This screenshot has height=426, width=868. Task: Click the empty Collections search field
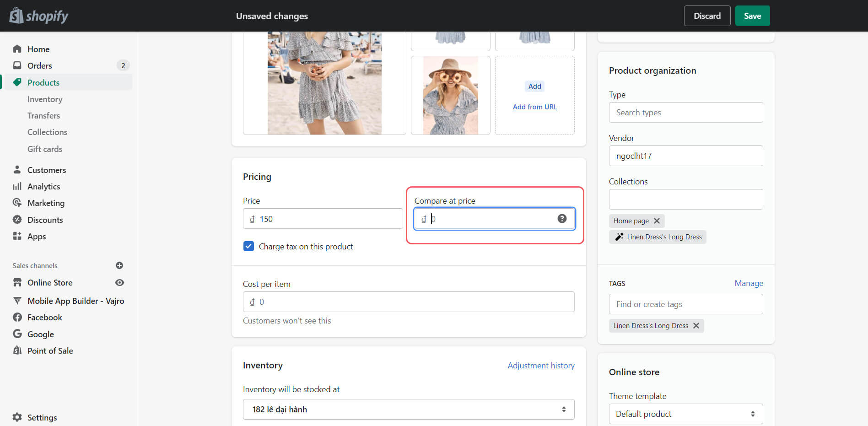(686, 199)
